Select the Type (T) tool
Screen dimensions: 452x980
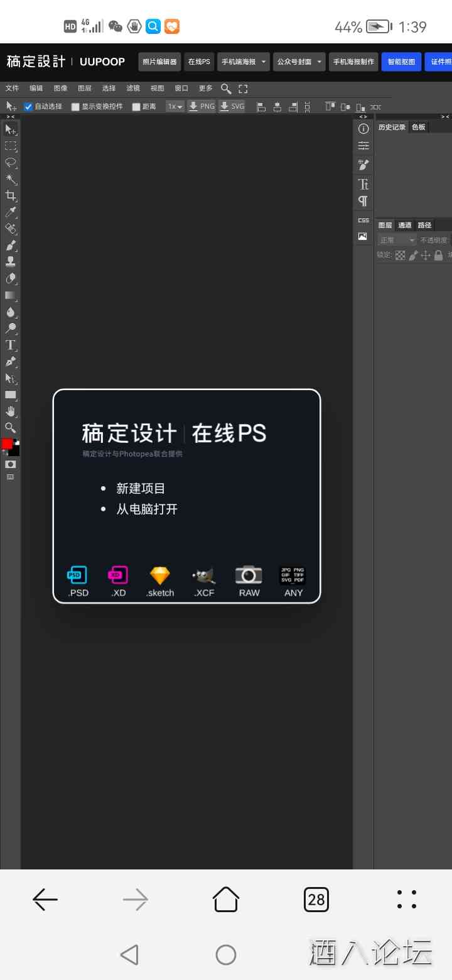pyautogui.click(x=10, y=345)
